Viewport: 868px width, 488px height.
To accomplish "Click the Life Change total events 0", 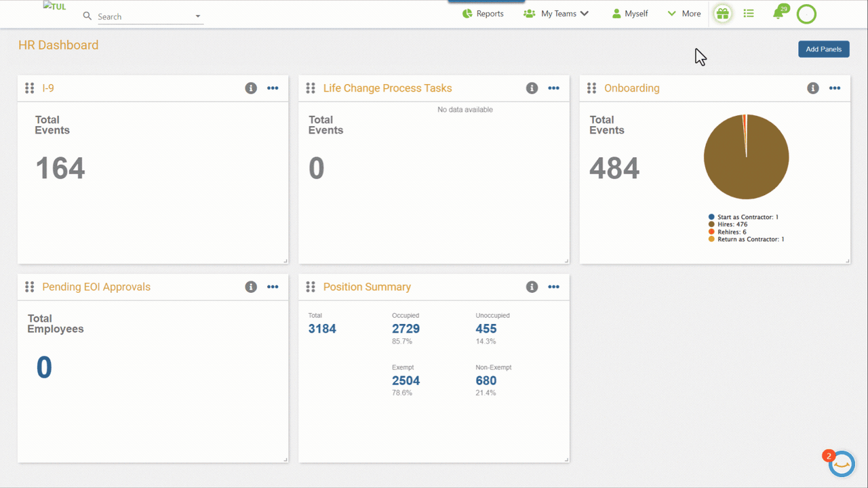I will 317,168.
